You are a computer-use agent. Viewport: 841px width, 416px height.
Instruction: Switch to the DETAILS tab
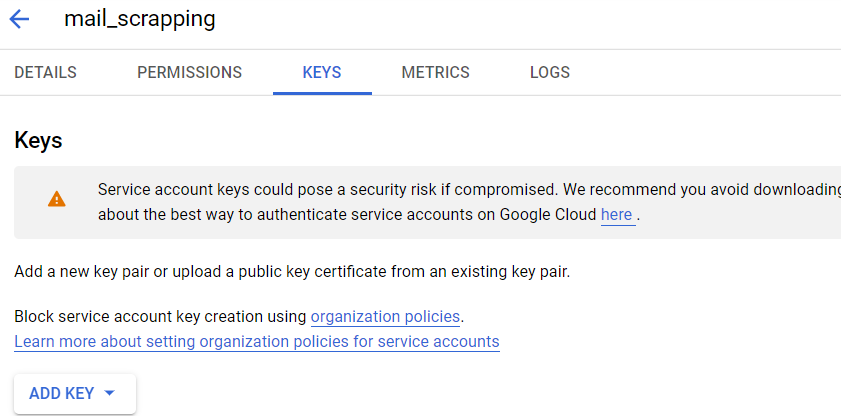(x=46, y=72)
